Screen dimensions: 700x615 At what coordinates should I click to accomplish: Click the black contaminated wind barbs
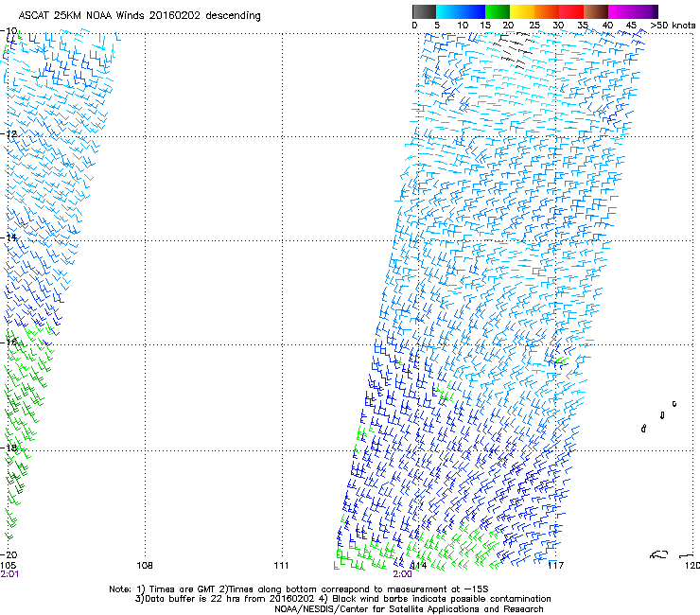(x=514, y=50)
